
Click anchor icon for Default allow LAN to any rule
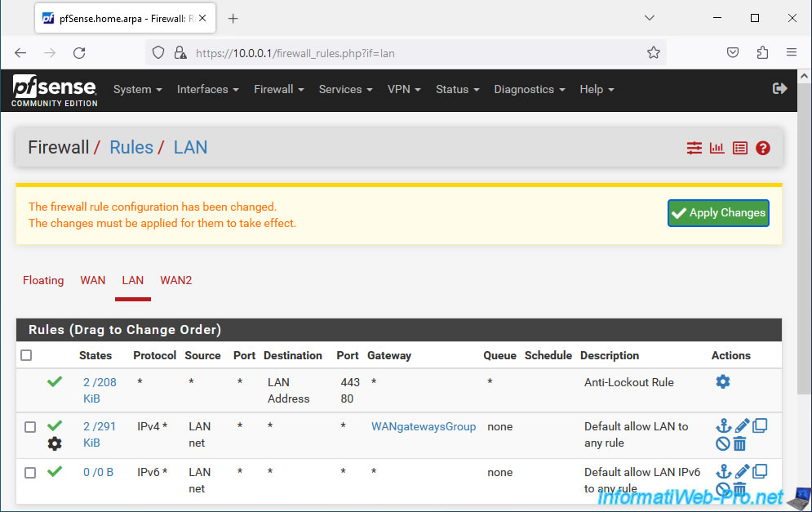pos(723,426)
